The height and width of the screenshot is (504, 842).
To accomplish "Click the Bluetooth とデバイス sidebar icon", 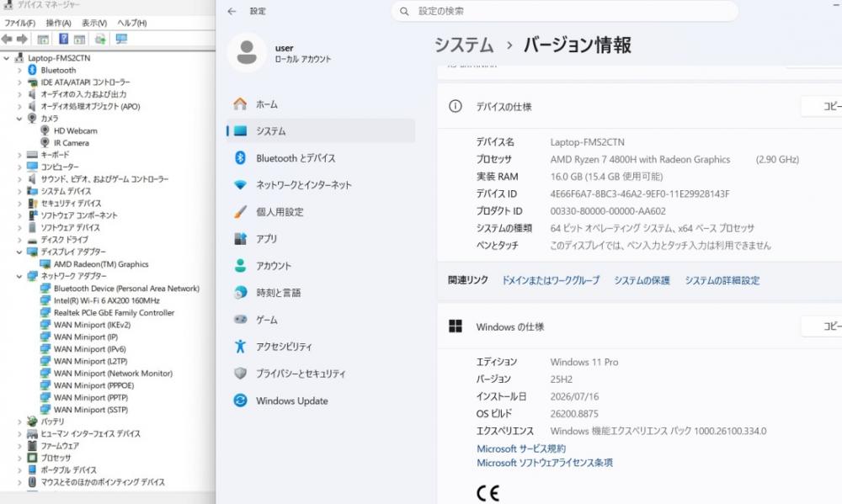I will click(x=240, y=158).
